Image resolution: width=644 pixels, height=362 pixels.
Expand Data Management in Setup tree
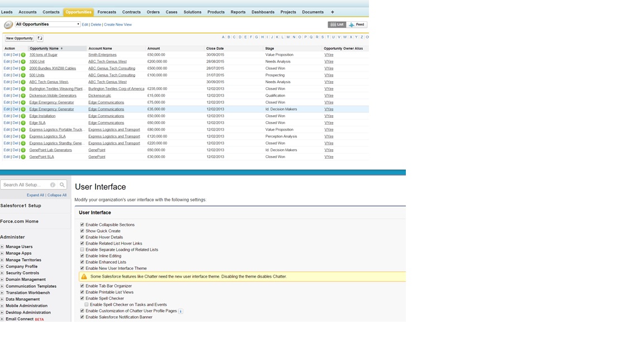point(2,299)
